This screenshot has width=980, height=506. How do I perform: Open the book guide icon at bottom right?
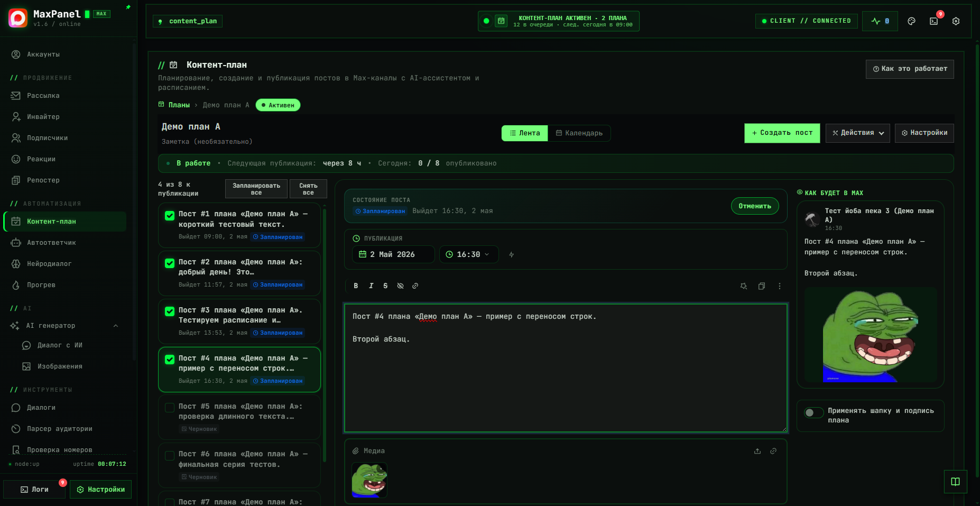pos(956,482)
